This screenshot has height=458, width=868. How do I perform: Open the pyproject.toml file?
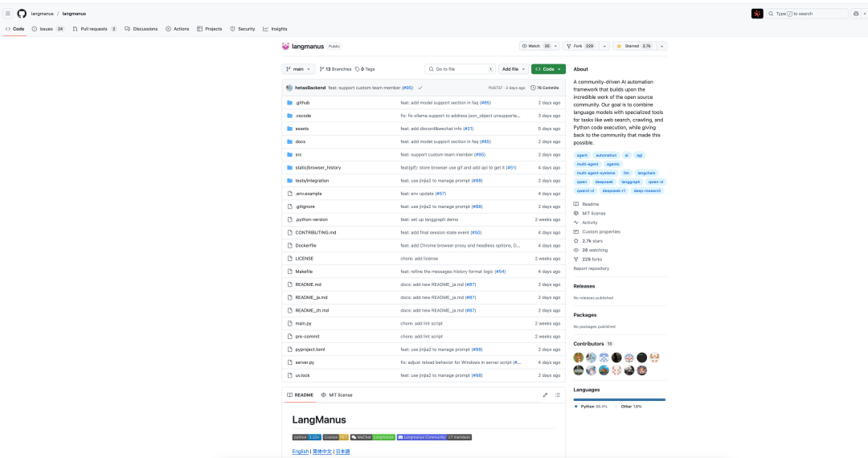coord(310,350)
